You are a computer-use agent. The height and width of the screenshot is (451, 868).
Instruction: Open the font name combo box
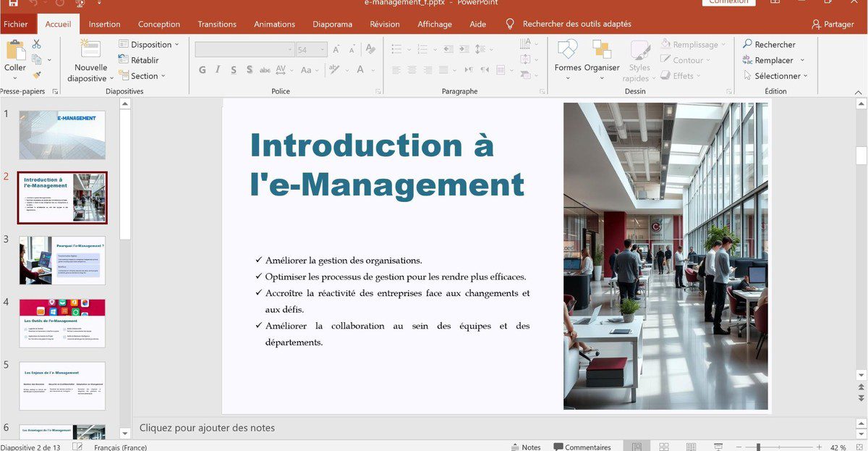click(x=244, y=50)
